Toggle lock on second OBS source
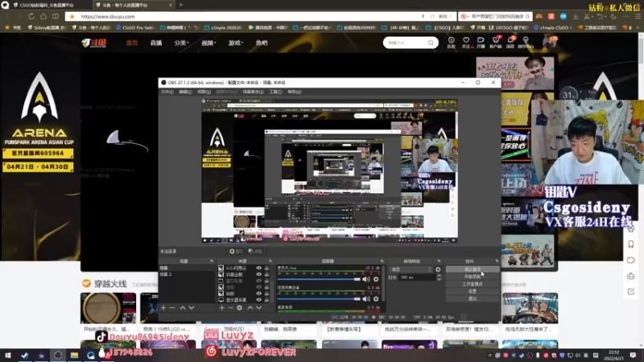Viewport: 644px width, 362px height. click(x=266, y=274)
